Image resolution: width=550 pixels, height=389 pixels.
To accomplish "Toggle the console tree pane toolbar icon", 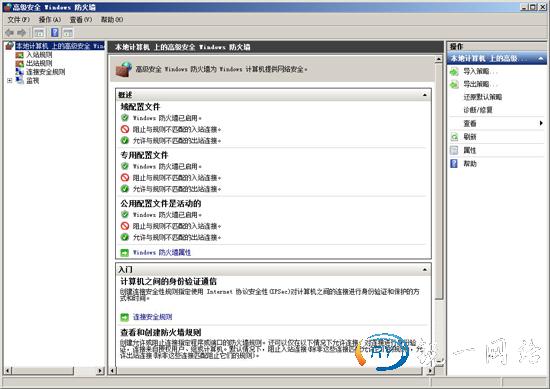I will pos(39,33).
